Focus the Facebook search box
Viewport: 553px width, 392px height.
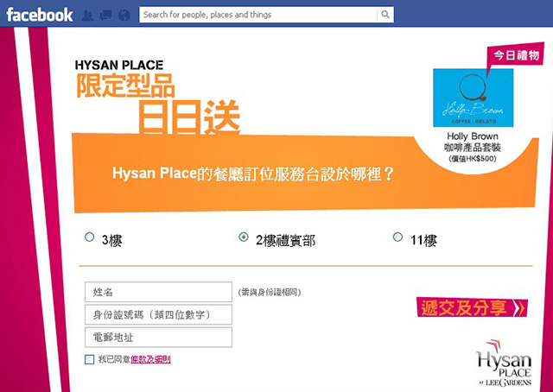[258, 15]
